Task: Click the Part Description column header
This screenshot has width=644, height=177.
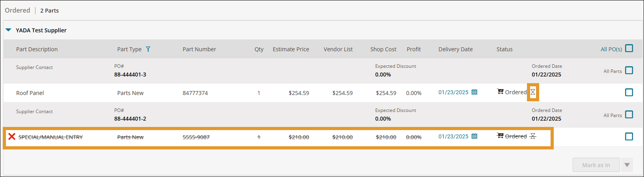Action: pos(37,49)
